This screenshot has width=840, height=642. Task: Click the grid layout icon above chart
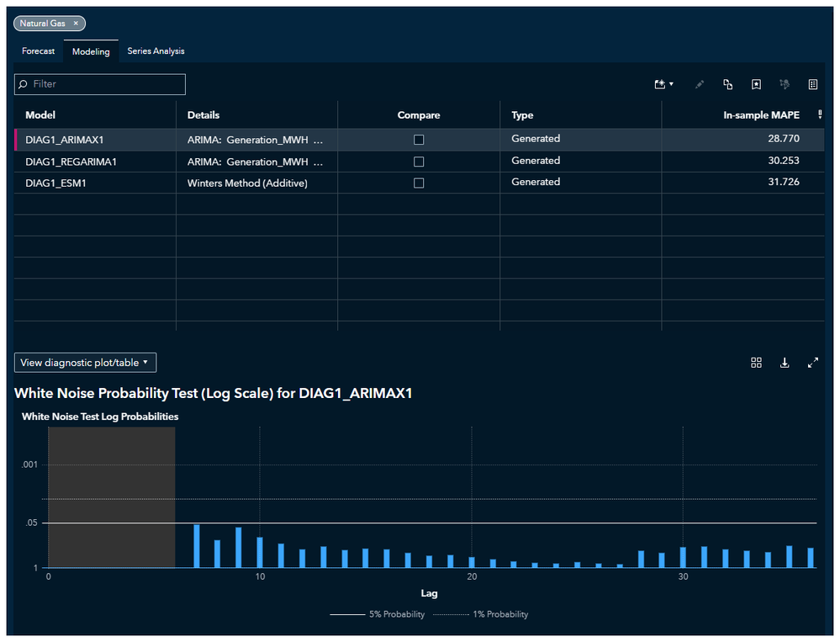point(756,363)
